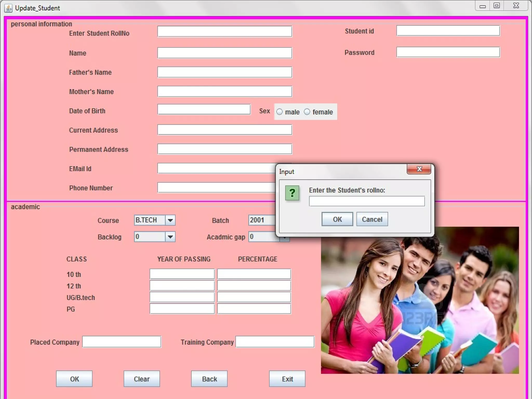
Task: Expand the Course B.TECH dropdown
Action: pos(170,220)
